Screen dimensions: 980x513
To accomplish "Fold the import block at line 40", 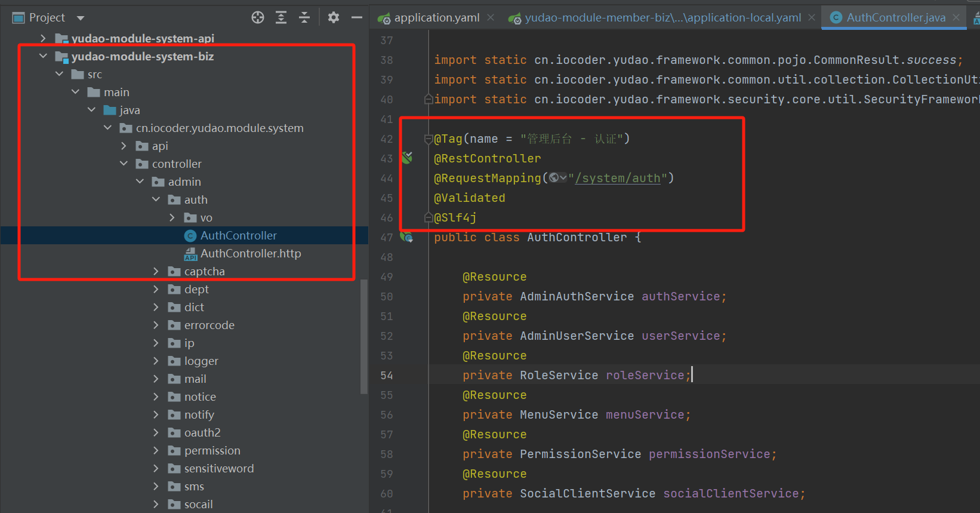I will 428,99.
